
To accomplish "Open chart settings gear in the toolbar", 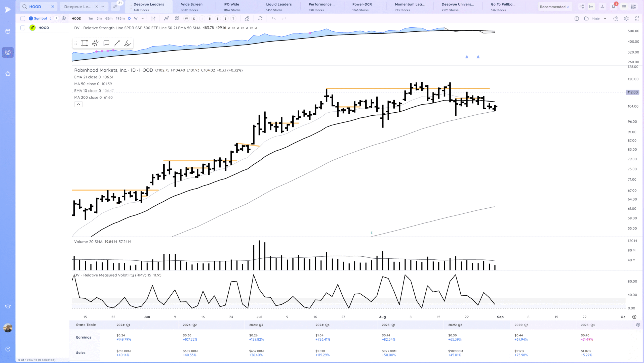I will tap(626, 18).
